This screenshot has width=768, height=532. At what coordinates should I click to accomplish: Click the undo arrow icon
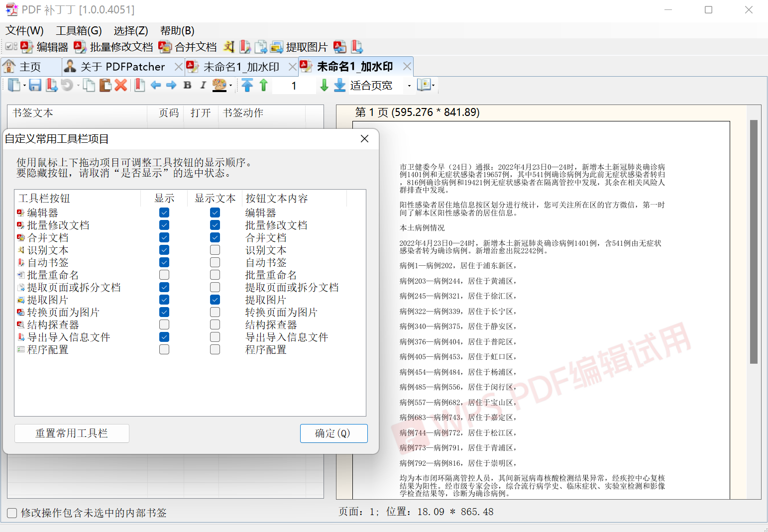point(67,85)
